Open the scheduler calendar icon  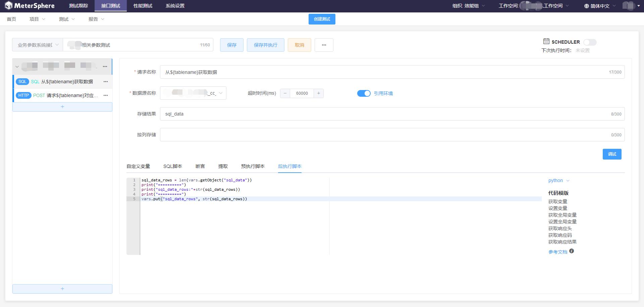[546, 41]
